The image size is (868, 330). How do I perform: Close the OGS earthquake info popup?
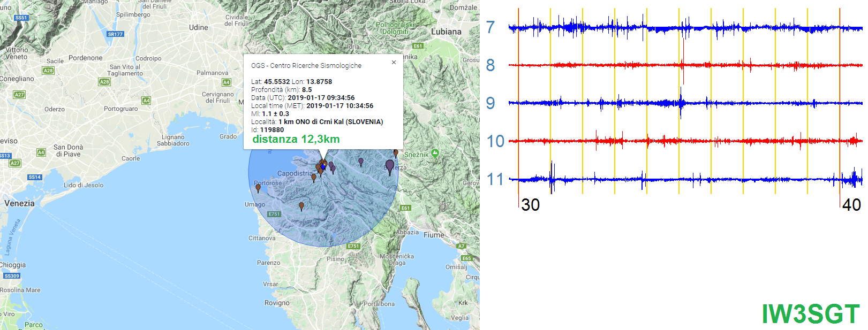coord(394,63)
